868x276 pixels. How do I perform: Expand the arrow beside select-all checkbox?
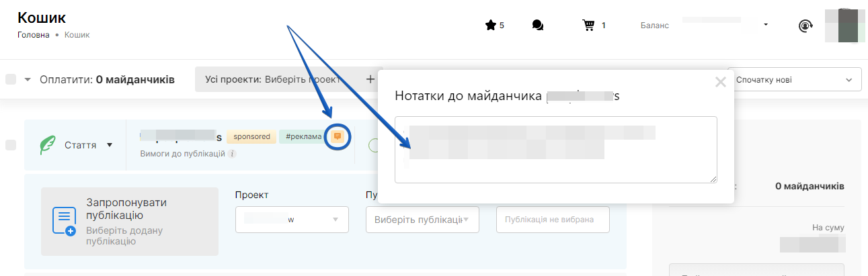[x=28, y=79]
